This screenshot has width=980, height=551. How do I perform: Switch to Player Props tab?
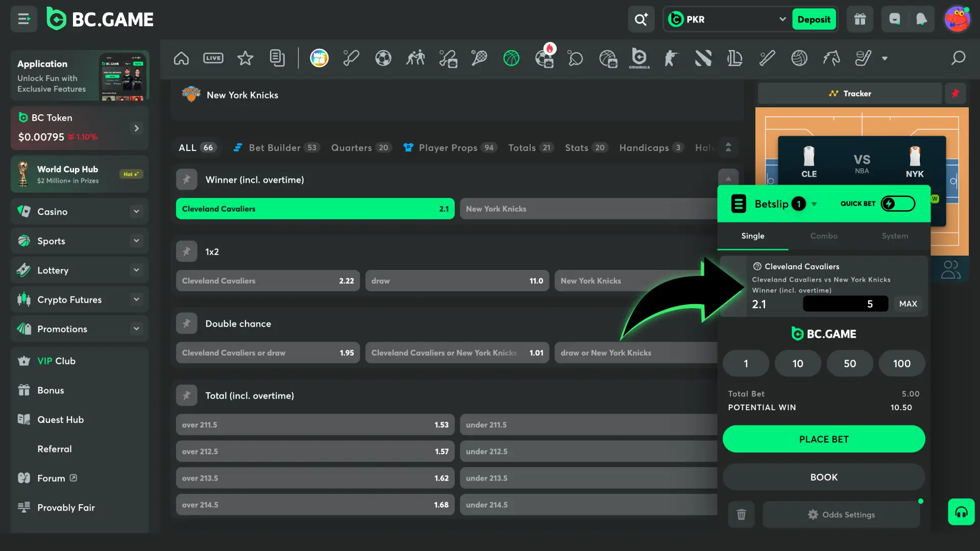pos(450,147)
